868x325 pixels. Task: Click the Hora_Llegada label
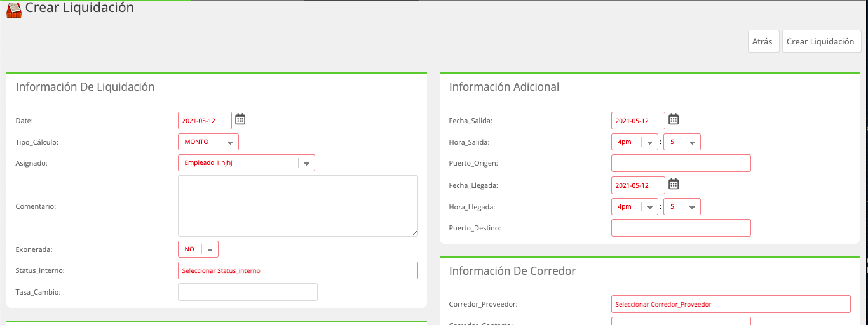click(x=472, y=207)
